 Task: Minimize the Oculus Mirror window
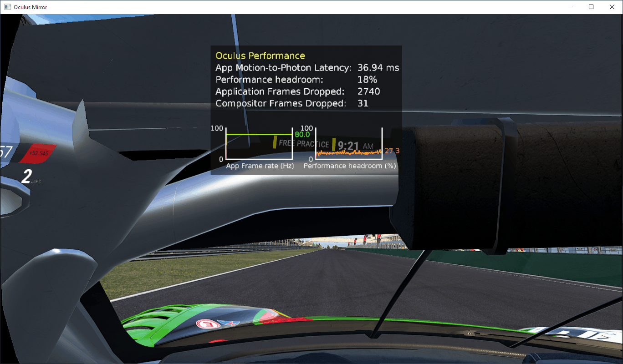coord(570,7)
